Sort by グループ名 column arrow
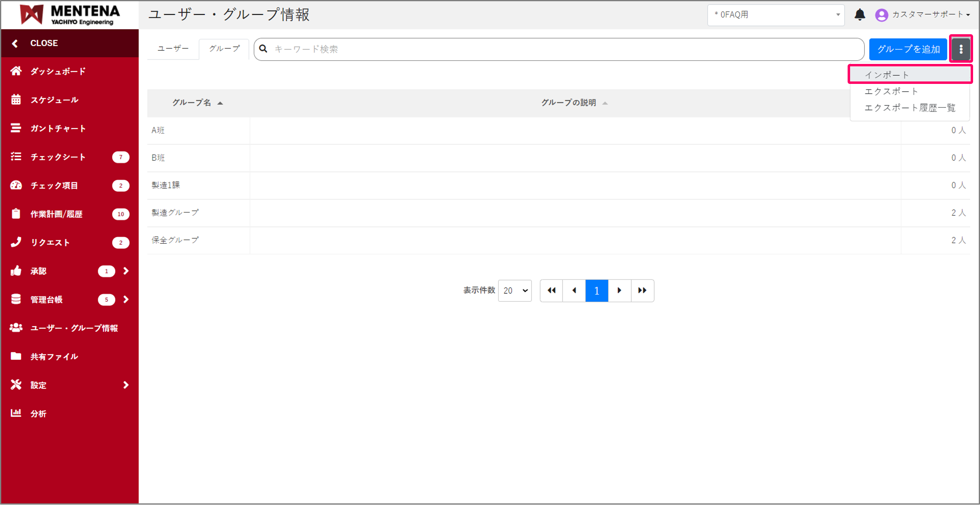980x505 pixels. coord(220,103)
